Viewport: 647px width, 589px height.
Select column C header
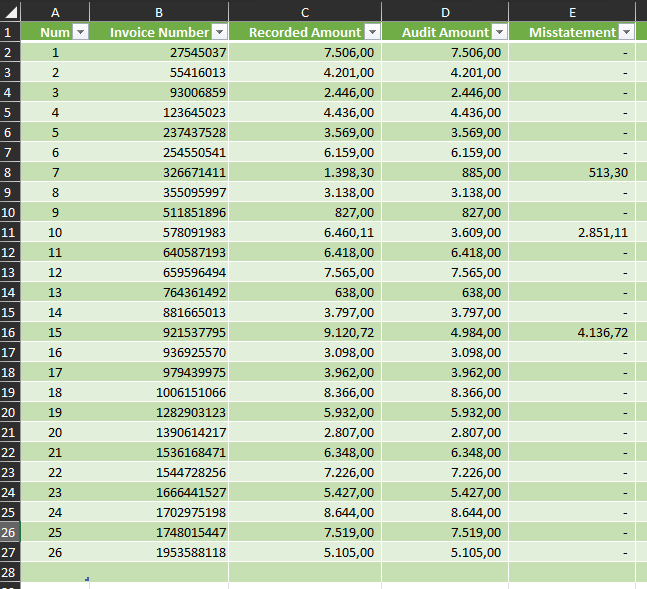tap(305, 12)
